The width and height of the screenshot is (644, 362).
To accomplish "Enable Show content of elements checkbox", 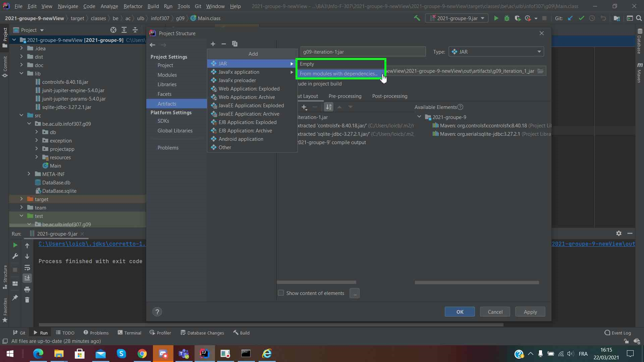I will [x=281, y=293].
